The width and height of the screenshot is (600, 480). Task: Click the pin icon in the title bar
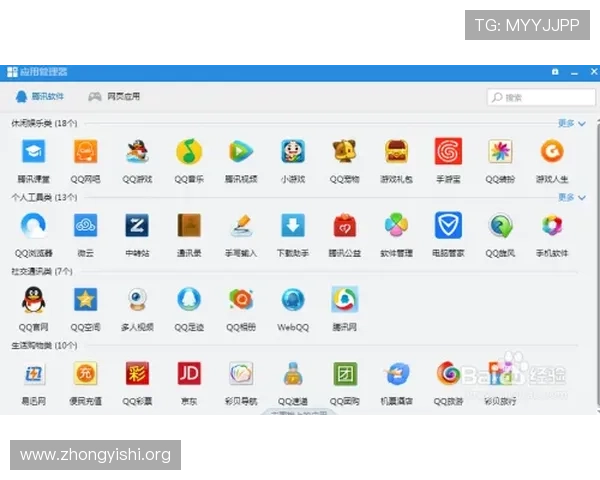pos(555,72)
